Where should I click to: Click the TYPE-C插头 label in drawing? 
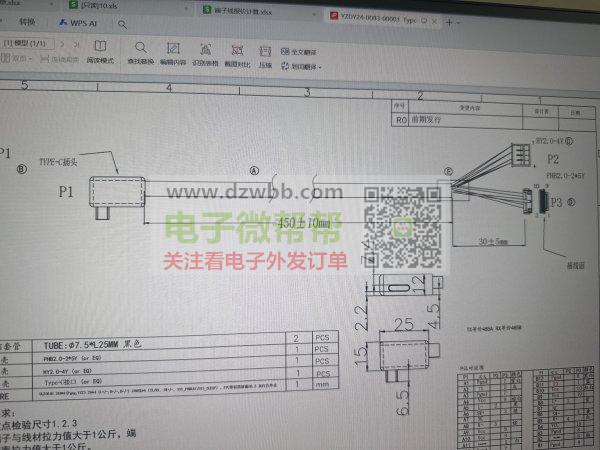tap(58, 162)
